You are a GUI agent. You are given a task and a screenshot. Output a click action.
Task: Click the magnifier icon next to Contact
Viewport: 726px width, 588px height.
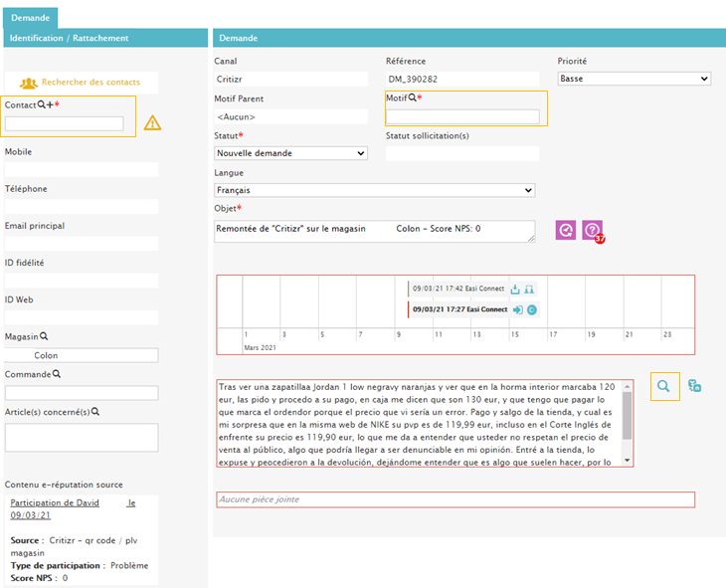point(42,105)
